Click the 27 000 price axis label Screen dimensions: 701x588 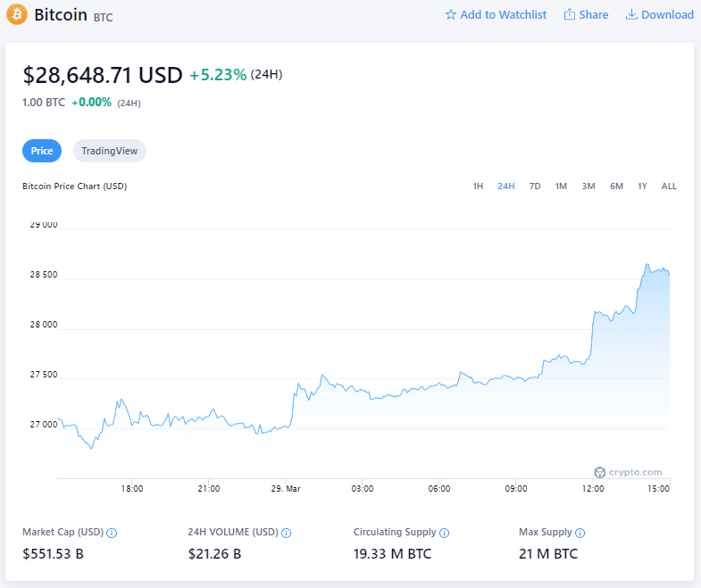(44, 425)
